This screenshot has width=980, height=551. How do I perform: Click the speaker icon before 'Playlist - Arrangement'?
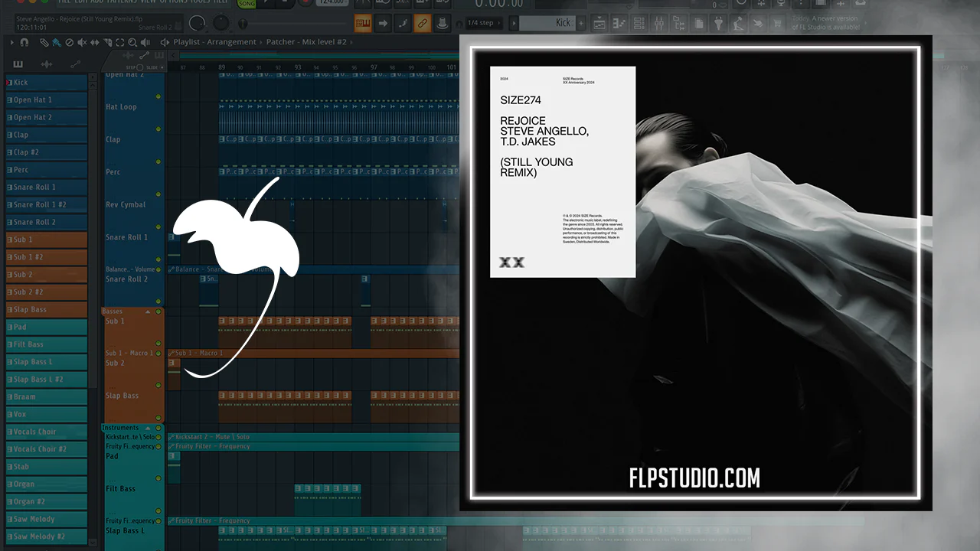click(165, 43)
